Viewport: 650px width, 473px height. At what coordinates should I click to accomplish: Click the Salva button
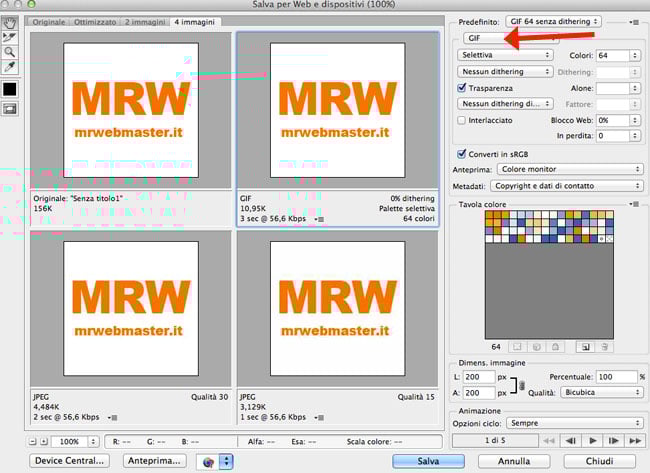430,461
